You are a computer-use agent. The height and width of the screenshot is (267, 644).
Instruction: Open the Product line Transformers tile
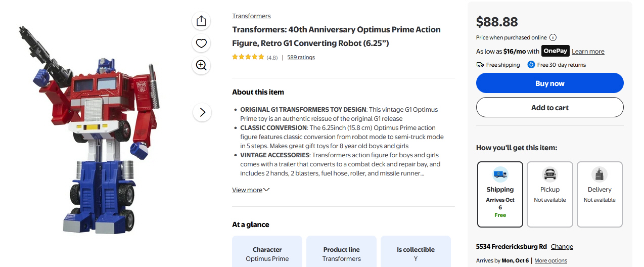pos(341,253)
